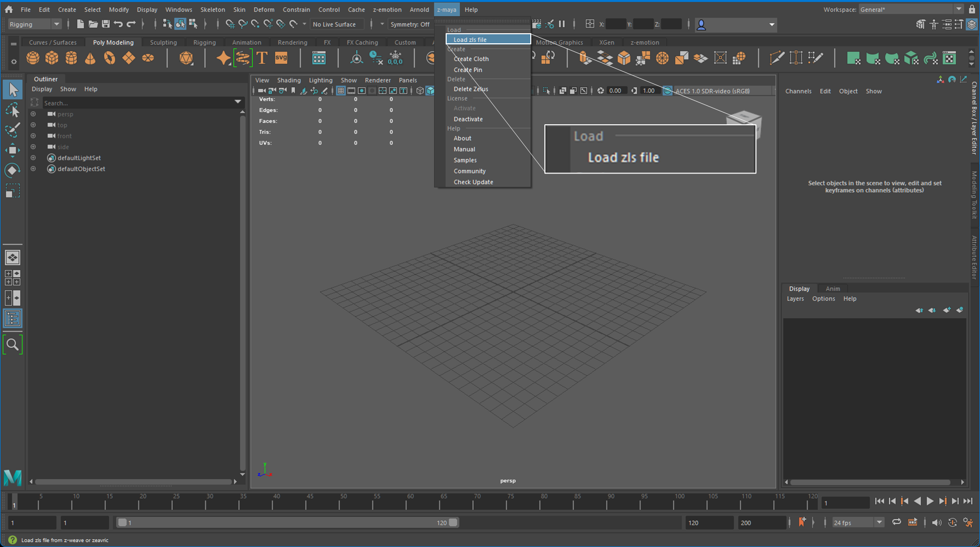Open the Deform menu
Screen dimensions: 980x547
[x=264, y=9]
